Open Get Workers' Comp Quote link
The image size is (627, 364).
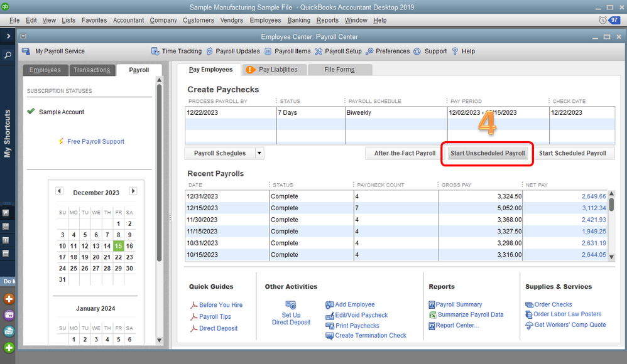pyautogui.click(x=570, y=325)
